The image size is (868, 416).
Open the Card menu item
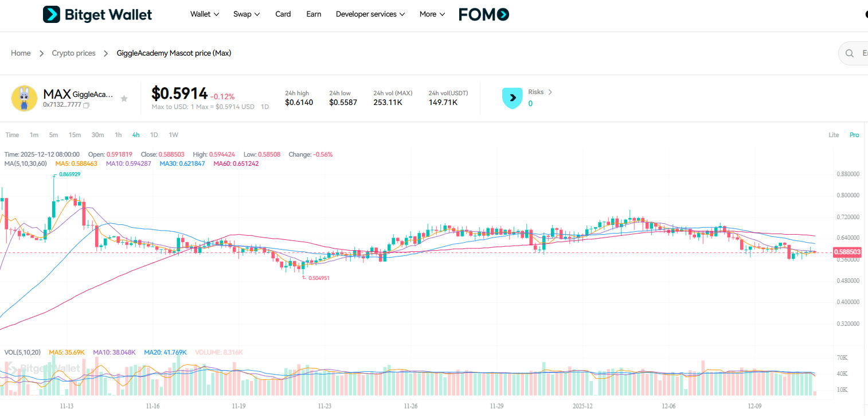283,14
